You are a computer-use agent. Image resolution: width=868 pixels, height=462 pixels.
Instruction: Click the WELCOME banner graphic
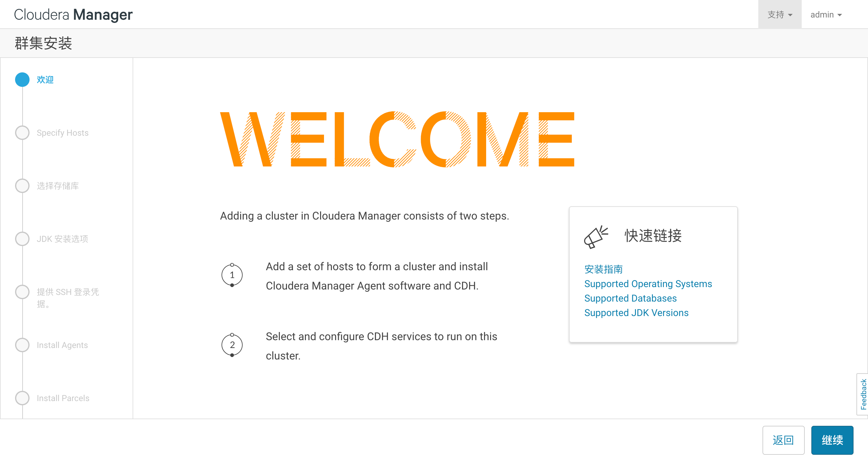397,139
